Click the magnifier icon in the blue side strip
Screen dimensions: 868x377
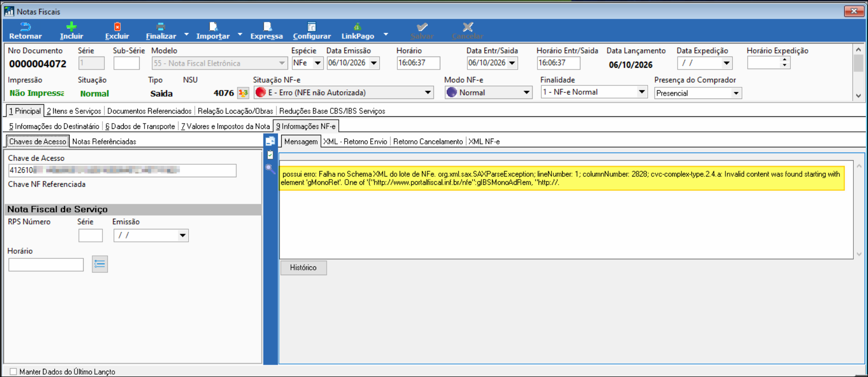tap(270, 168)
